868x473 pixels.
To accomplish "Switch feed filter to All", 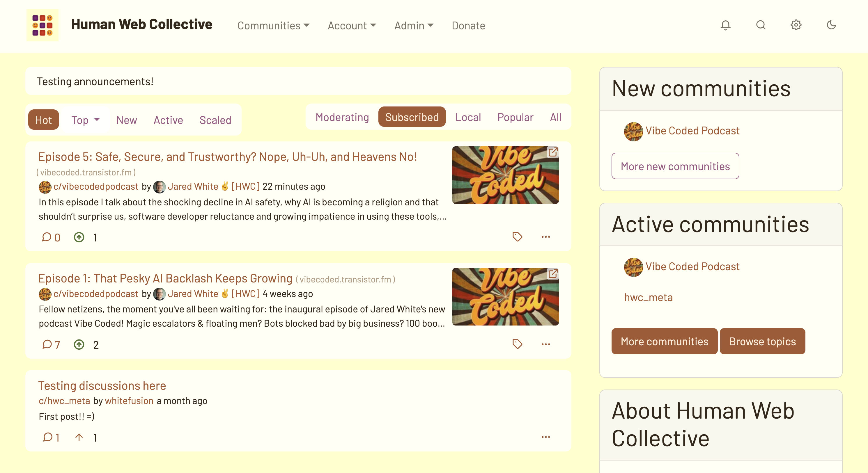I will coord(555,117).
